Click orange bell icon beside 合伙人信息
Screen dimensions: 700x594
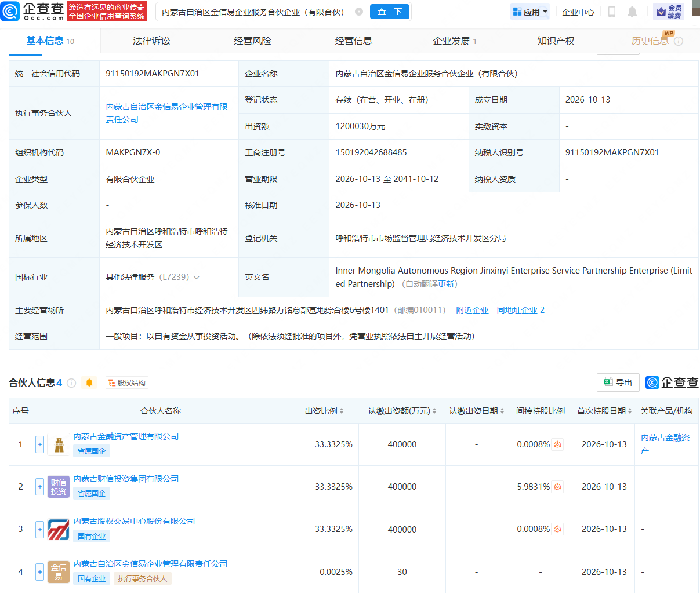(89, 382)
